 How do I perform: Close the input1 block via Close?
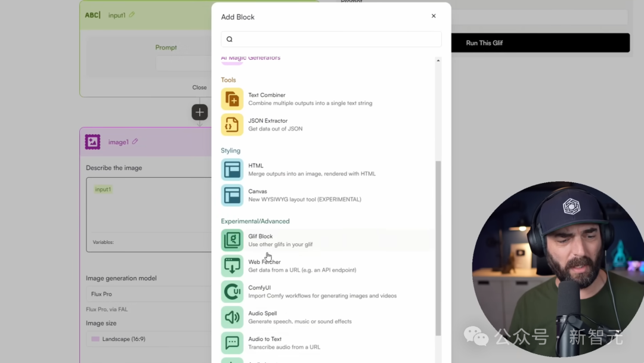tap(199, 88)
